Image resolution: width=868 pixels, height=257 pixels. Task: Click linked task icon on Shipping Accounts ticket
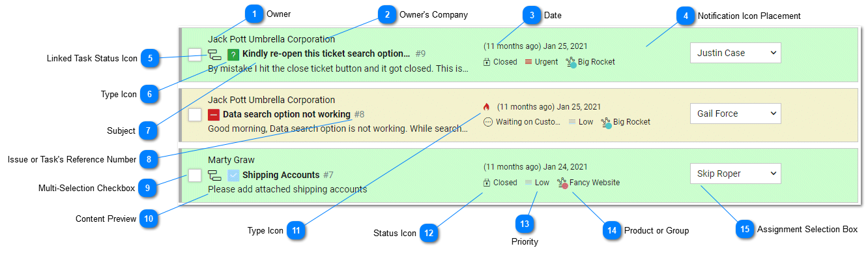pyautogui.click(x=214, y=175)
